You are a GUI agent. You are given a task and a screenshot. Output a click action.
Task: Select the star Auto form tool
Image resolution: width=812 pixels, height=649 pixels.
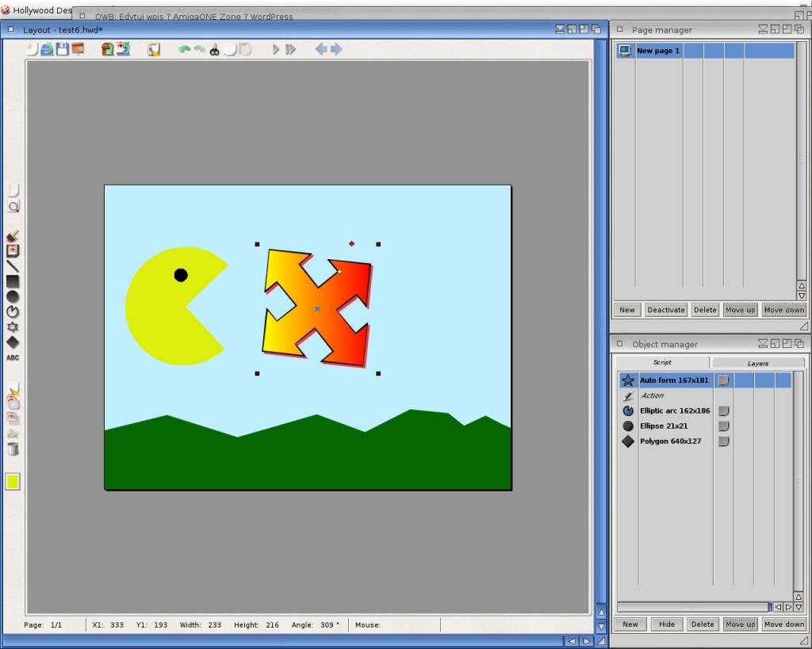click(13, 327)
